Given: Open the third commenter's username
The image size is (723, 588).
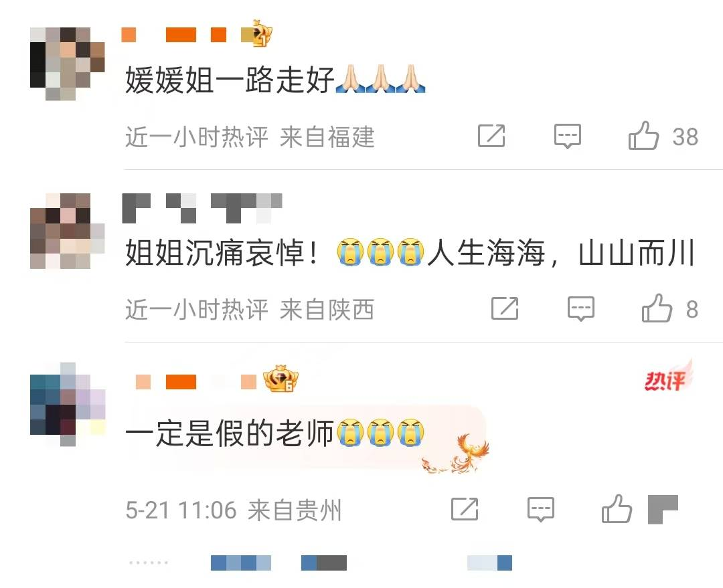Looking at the screenshot, I should click(196, 382).
